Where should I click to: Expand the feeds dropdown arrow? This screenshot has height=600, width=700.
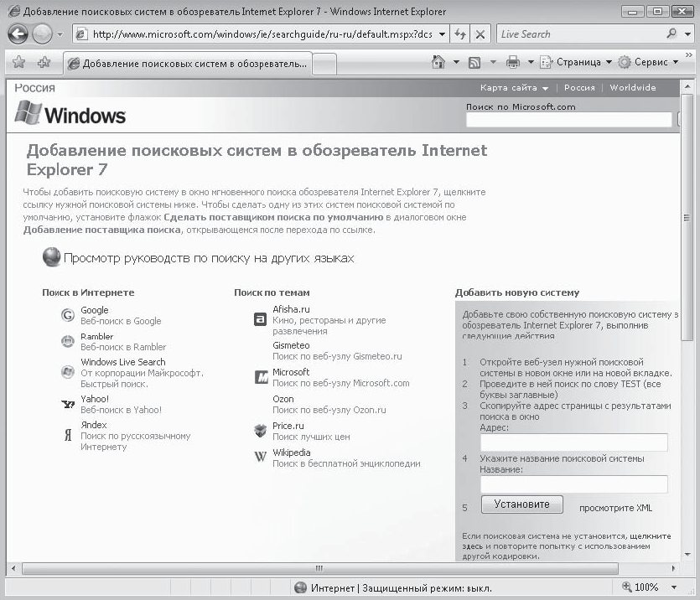(x=493, y=62)
